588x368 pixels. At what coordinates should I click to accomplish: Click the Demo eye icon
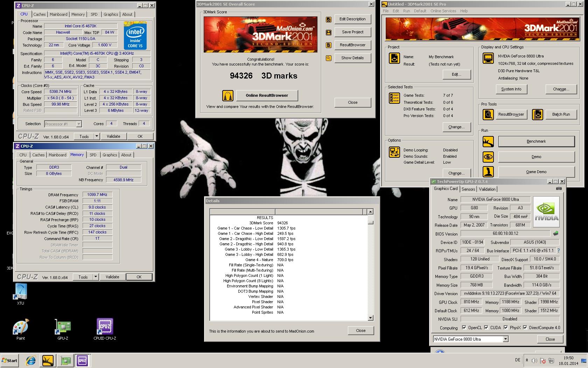pos(488,157)
